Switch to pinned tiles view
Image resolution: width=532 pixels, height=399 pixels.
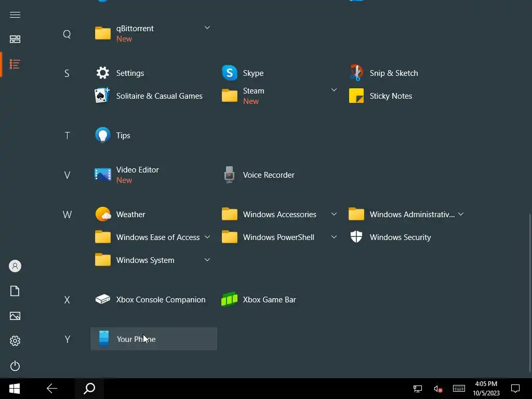click(15, 39)
